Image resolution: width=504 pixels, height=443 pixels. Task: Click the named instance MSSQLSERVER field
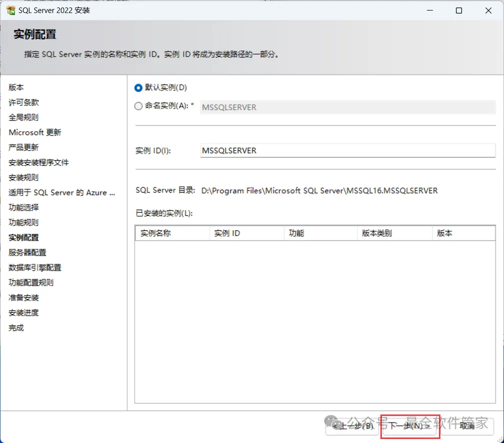click(x=347, y=107)
